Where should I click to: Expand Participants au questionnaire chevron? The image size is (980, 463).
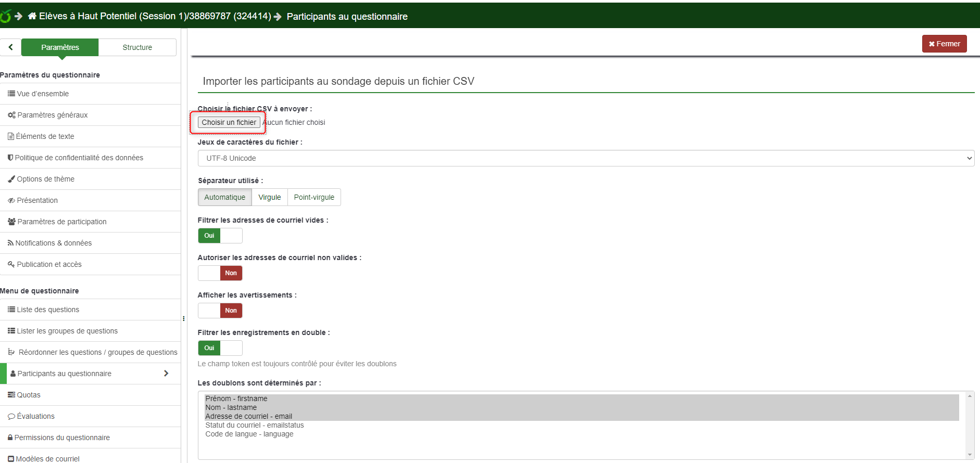tap(166, 374)
